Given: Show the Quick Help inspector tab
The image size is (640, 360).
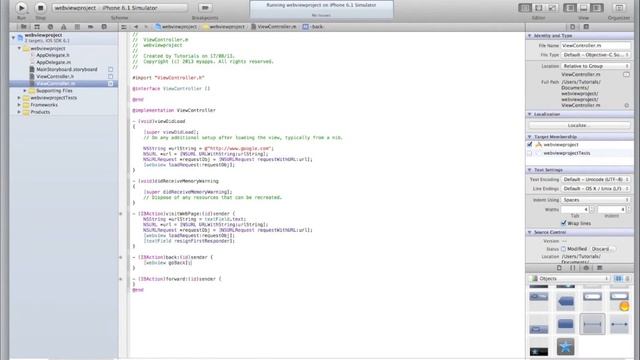Looking at the screenshot, I should tap(586, 27).
